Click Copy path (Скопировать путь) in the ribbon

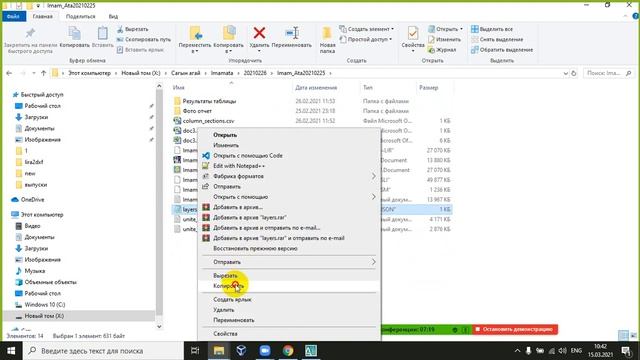tap(143, 40)
